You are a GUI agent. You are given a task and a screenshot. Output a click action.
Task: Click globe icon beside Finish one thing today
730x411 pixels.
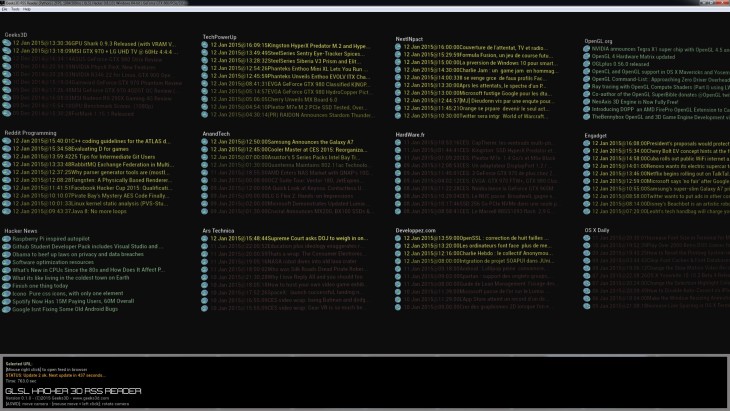tap(7, 286)
